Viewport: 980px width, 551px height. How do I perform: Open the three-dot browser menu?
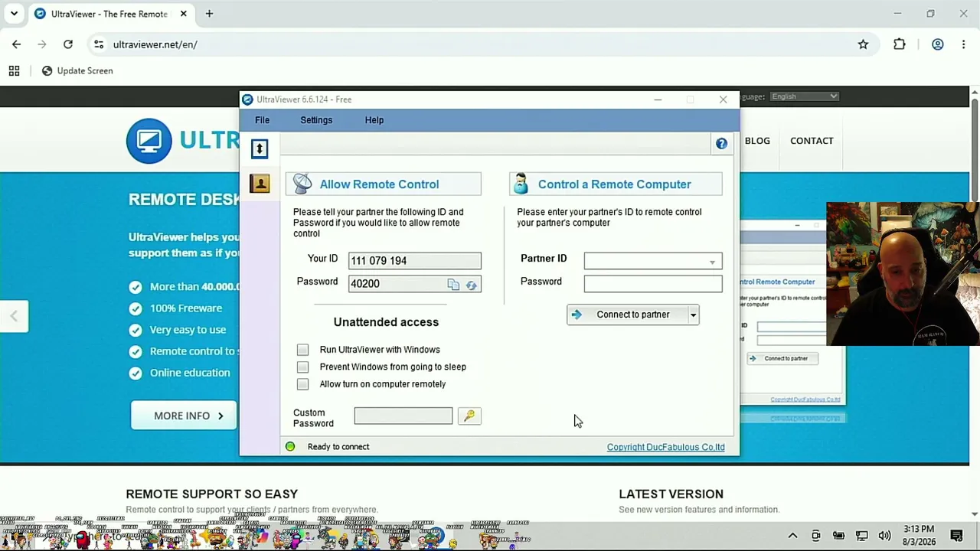(964, 44)
